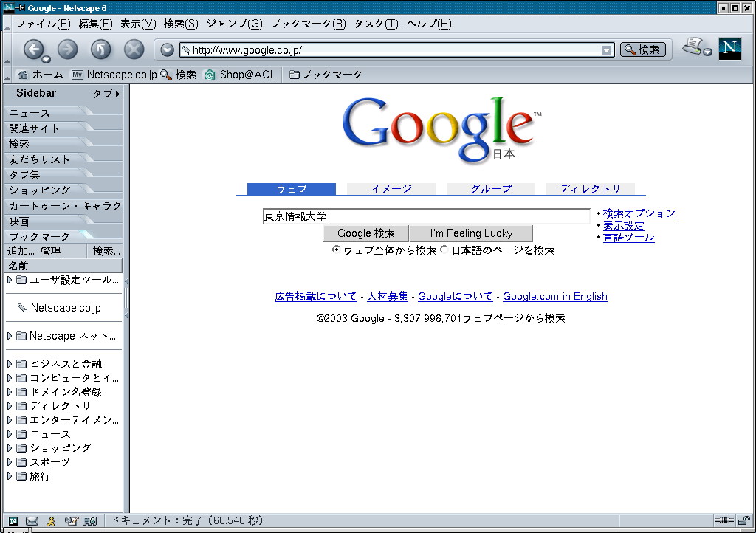756x533 pixels.
Task: Click online/offline connection icon in status bar
Action: [x=724, y=520]
